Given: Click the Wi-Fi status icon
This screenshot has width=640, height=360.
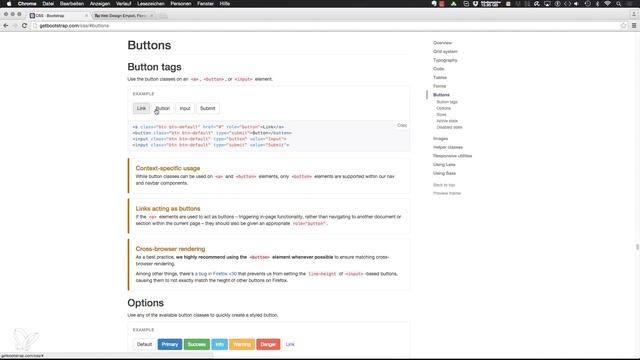Looking at the screenshot, I should [607, 4].
